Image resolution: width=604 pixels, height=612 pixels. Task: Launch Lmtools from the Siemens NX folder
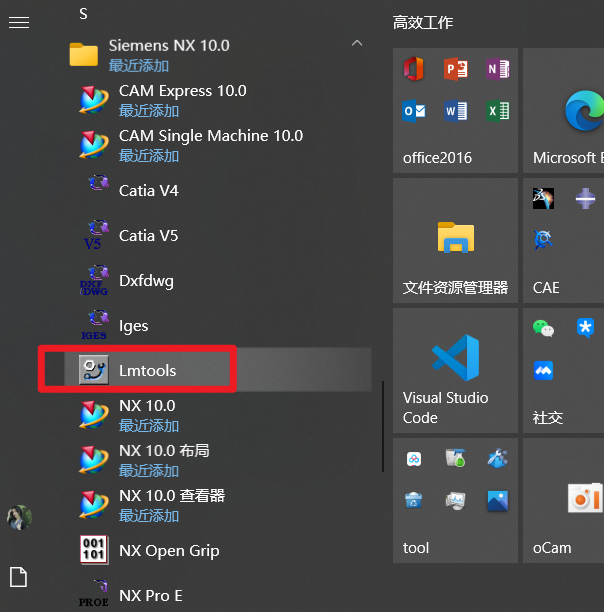coord(147,370)
